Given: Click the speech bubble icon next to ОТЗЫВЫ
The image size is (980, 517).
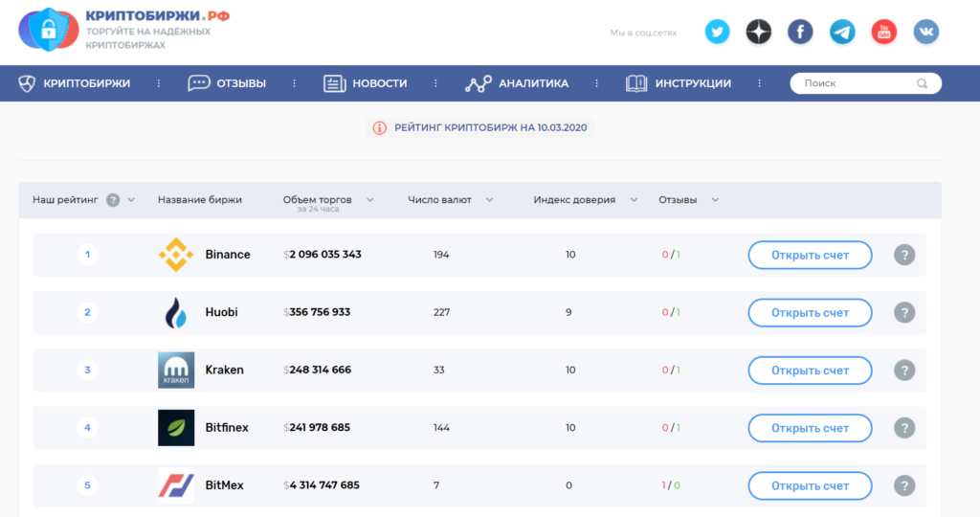Looking at the screenshot, I should tap(199, 83).
